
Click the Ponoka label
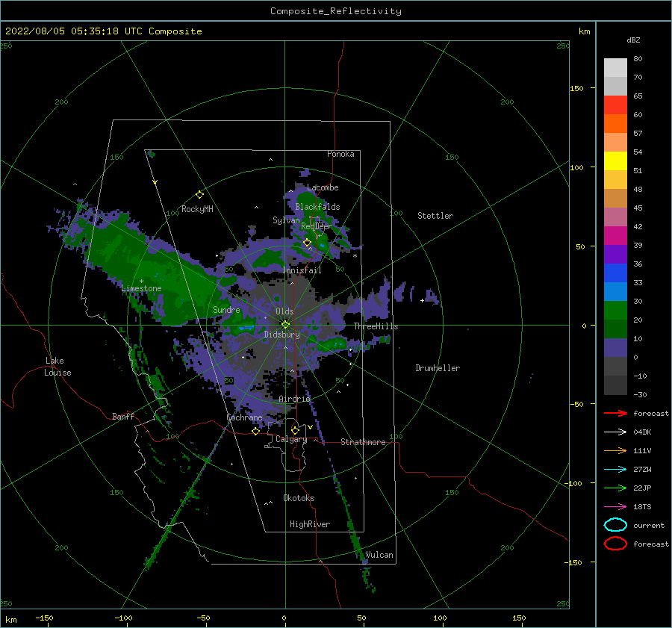point(340,154)
